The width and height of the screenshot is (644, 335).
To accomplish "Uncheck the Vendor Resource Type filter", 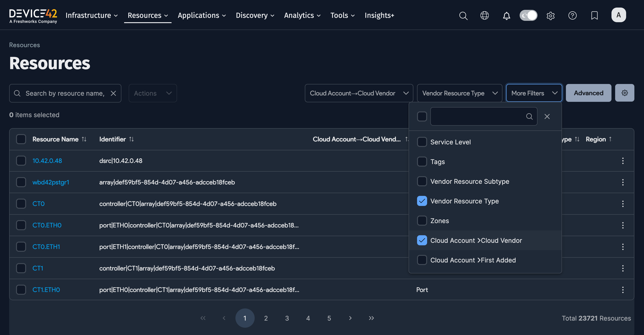I will pyautogui.click(x=422, y=201).
